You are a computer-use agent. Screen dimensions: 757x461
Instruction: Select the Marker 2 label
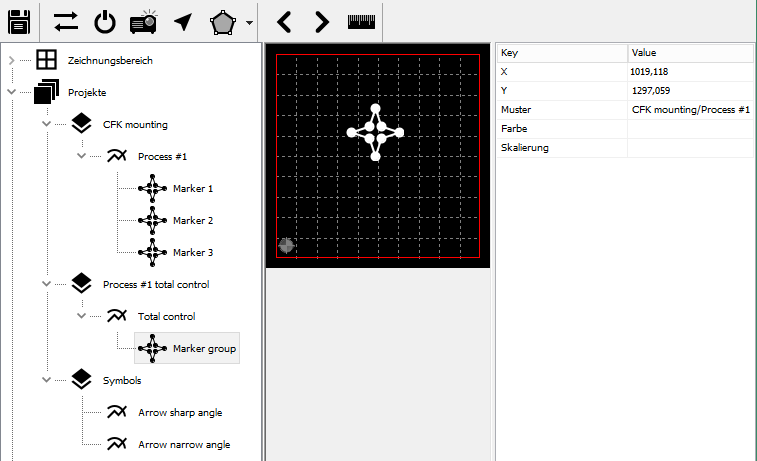pyautogui.click(x=193, y=221)
